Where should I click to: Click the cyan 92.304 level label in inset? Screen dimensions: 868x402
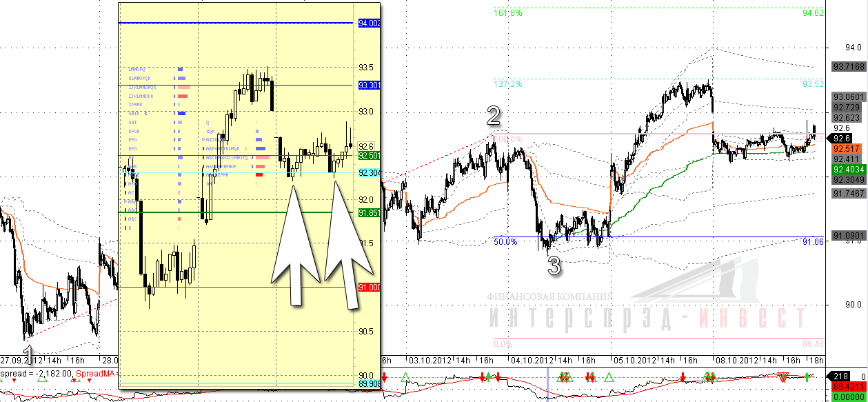[x=370, y=172]
